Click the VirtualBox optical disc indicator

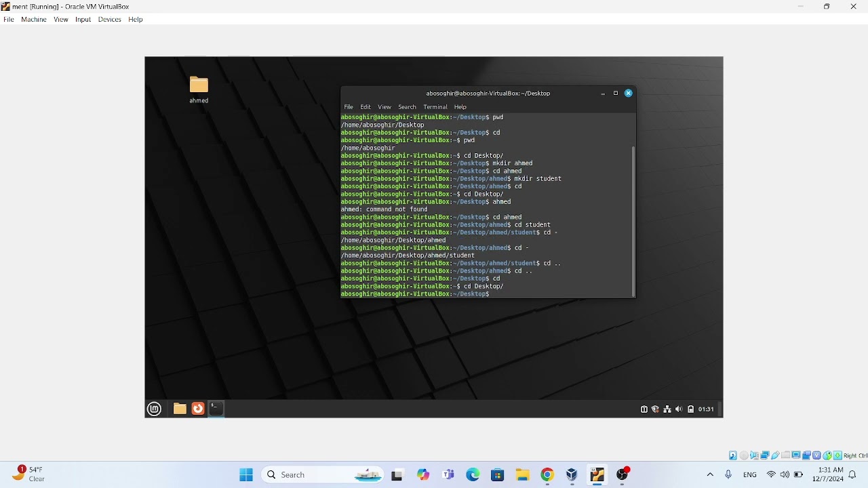coord(744,455)
